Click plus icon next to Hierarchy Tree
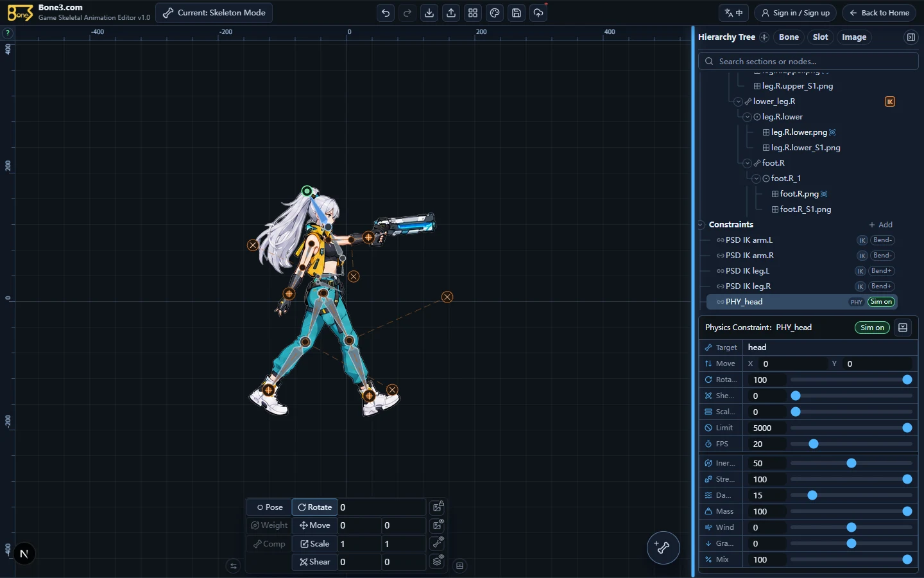Screen dimensions: 924x578 [x=764, y=37]
